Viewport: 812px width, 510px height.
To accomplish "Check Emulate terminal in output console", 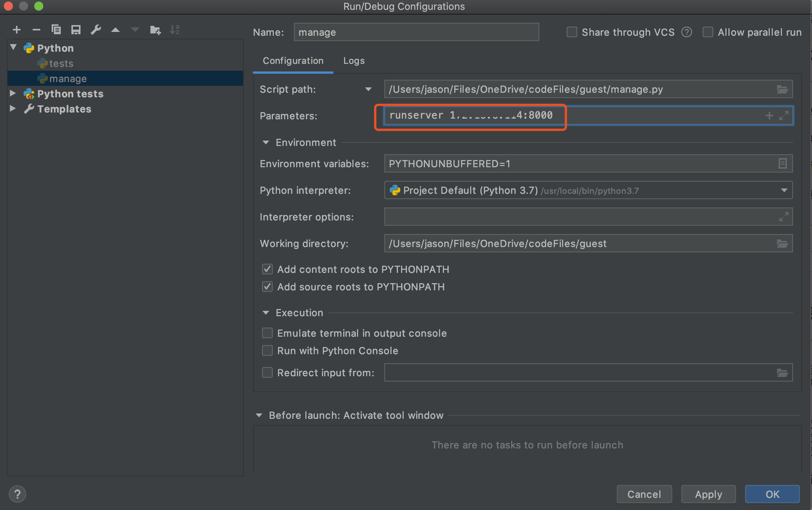I will coord(267,333).
